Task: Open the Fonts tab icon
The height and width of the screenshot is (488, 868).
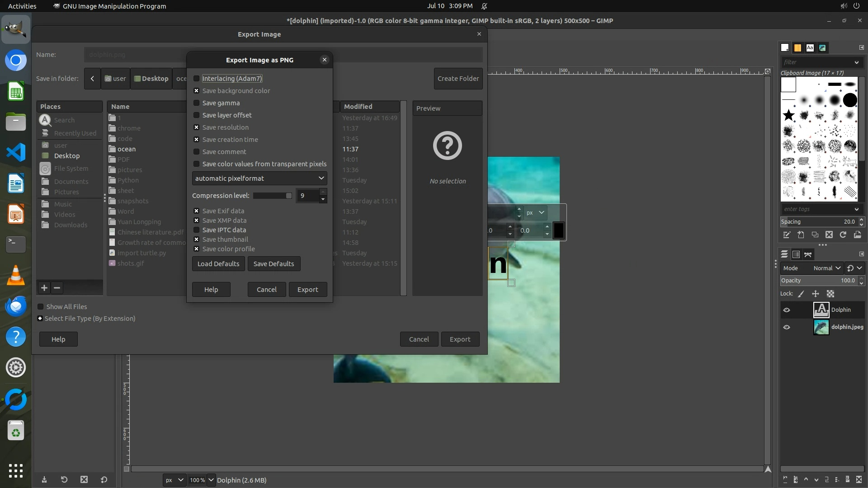Action: click(x=810, y=47)
